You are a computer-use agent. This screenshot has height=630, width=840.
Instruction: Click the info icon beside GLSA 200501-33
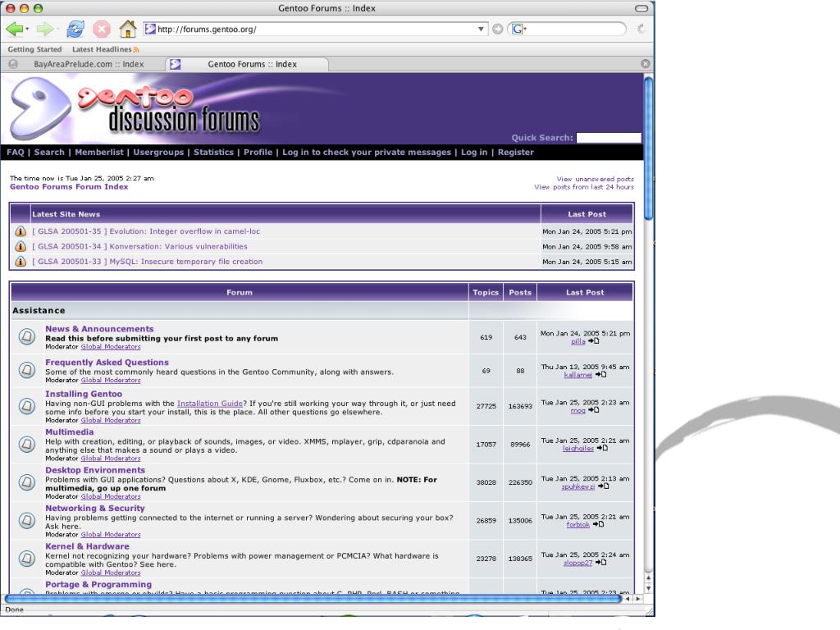point(21,262)
